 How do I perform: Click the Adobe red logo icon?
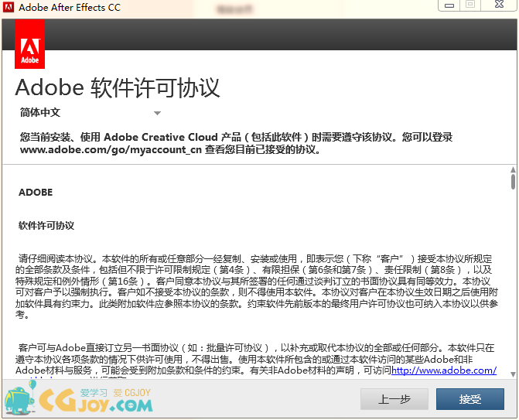pyautogui.click(x=30, y=44)
